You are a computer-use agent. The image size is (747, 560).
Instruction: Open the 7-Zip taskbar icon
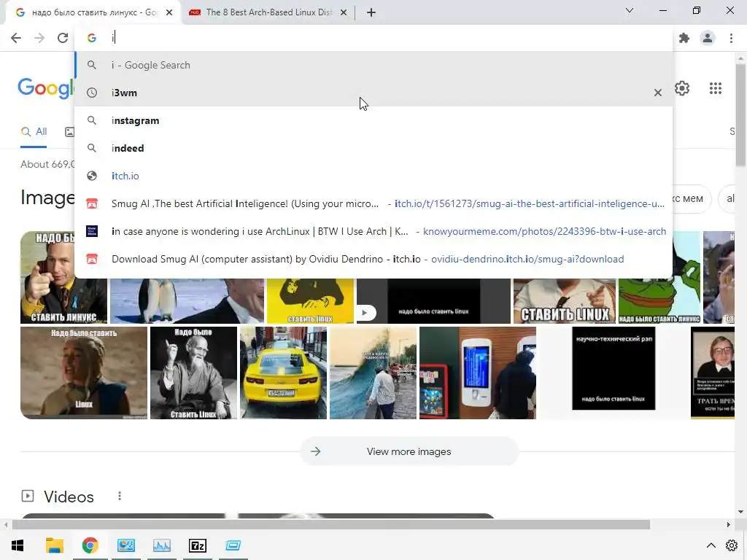[x=197, y=545]
